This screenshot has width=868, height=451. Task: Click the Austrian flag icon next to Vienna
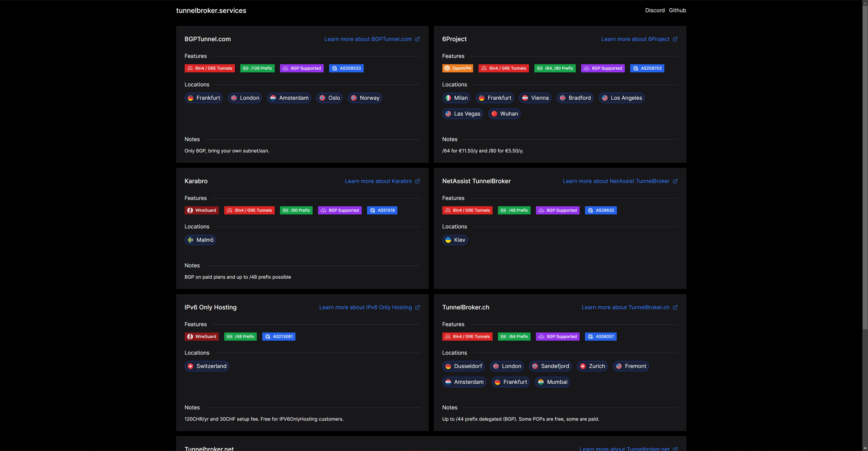[525, 98]
